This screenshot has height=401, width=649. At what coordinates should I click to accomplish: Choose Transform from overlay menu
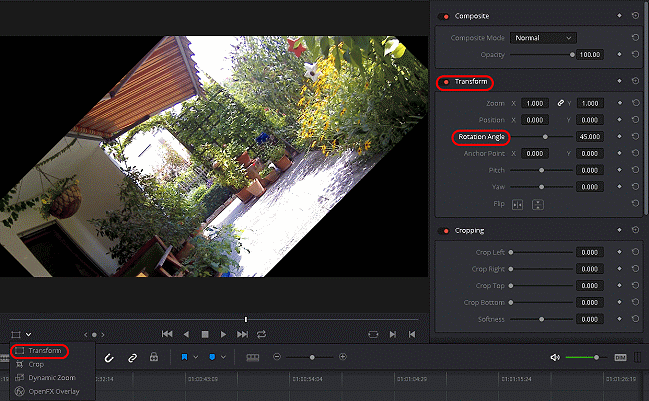coord(44,351)
